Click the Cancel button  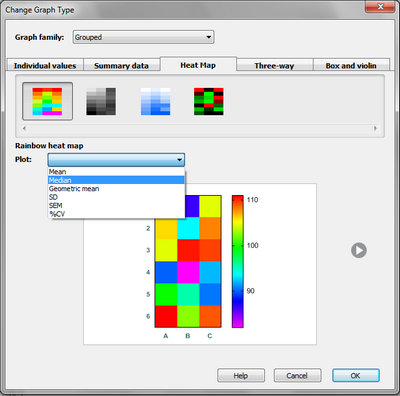297,376
